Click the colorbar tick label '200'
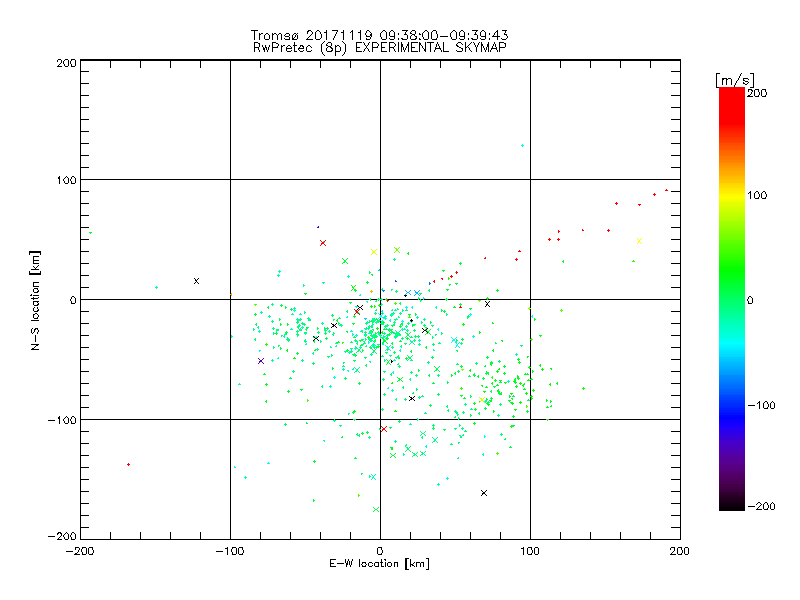 pyautogui.click(x=757, y=93)
